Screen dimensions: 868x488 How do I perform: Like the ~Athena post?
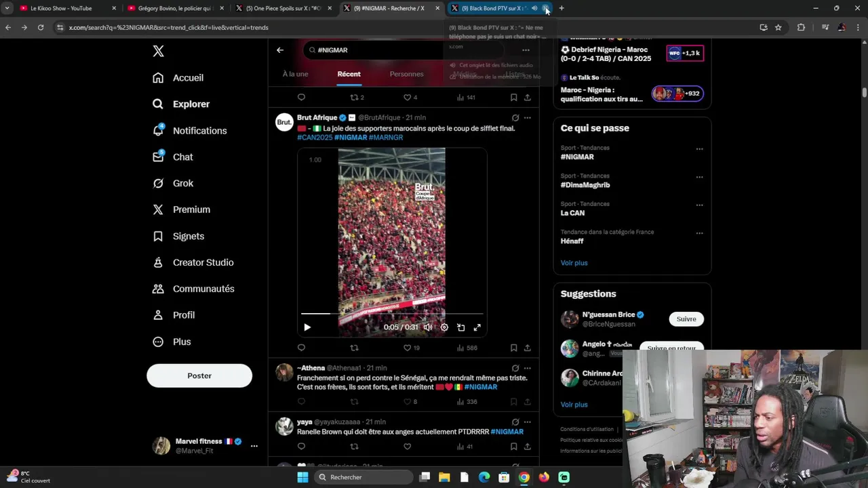(411, 402)
